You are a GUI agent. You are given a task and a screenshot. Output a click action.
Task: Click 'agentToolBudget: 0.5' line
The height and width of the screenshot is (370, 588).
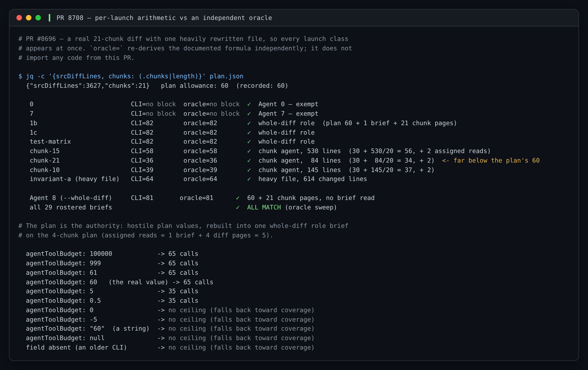point(112,301)
